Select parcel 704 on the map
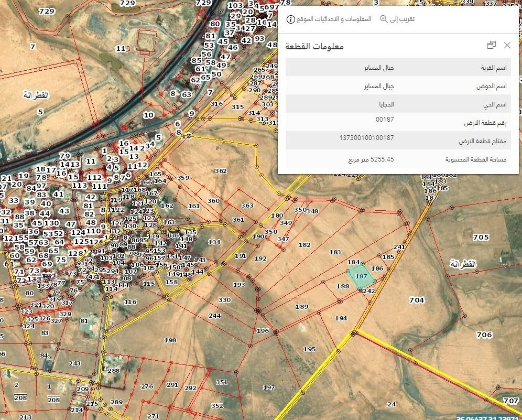522x420 pixels. [x=416, y=300]
